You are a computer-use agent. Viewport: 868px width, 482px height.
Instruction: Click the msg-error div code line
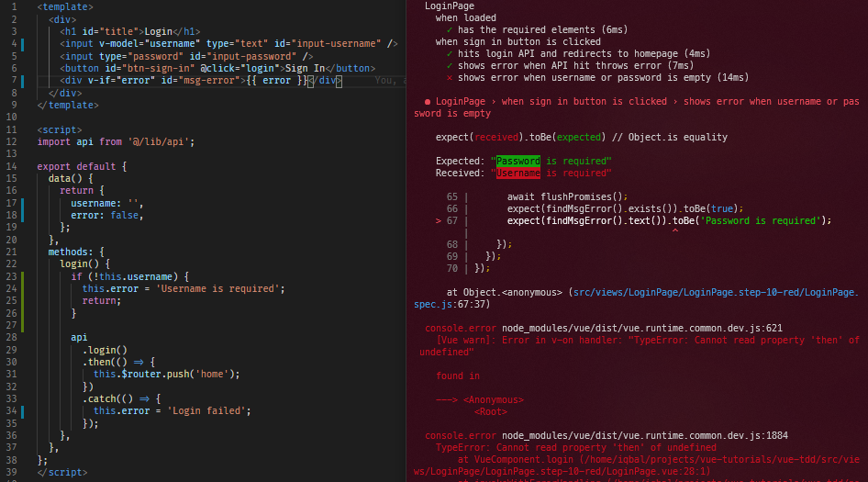pyautogui.click(x=201, y=81)
